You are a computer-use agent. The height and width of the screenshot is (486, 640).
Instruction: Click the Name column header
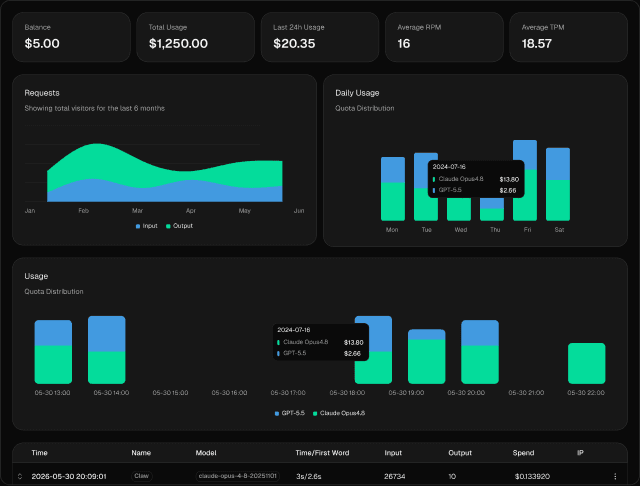(141, 453)
